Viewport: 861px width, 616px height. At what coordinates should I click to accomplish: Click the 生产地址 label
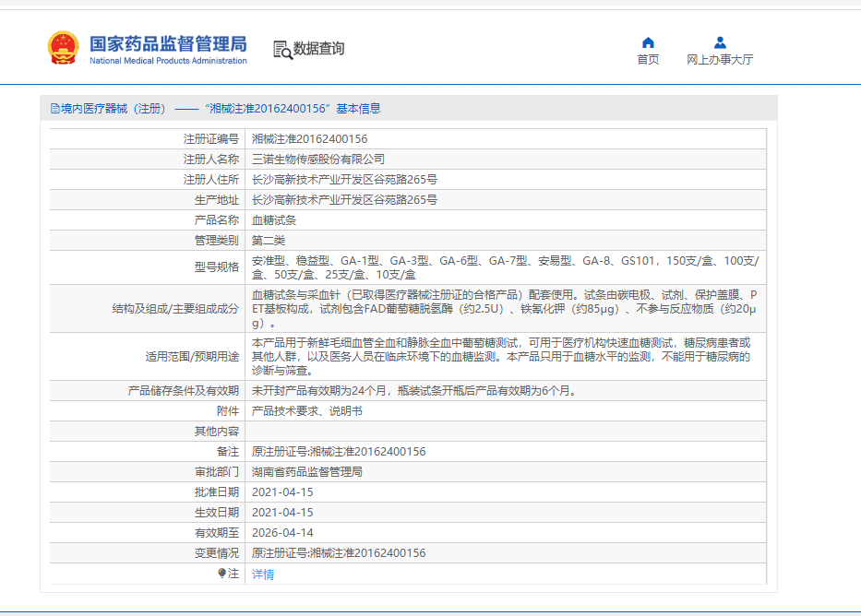point(216,200)
